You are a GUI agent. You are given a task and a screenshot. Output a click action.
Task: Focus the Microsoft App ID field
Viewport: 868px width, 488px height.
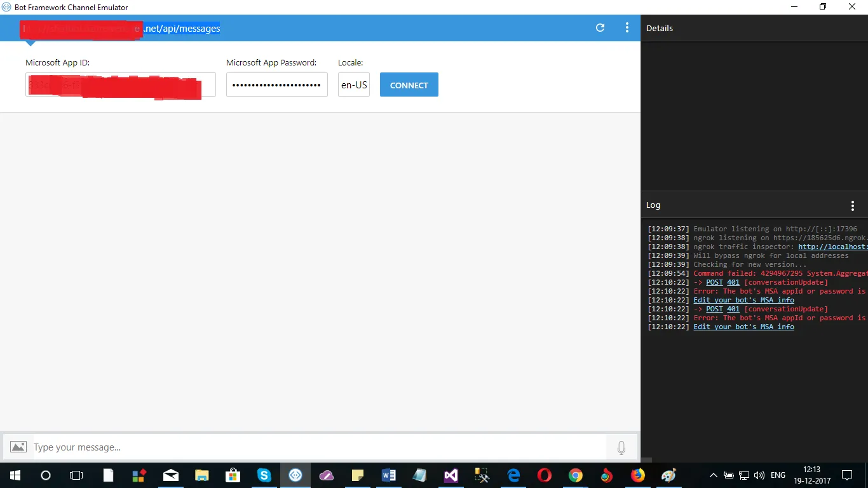(121, 85)
